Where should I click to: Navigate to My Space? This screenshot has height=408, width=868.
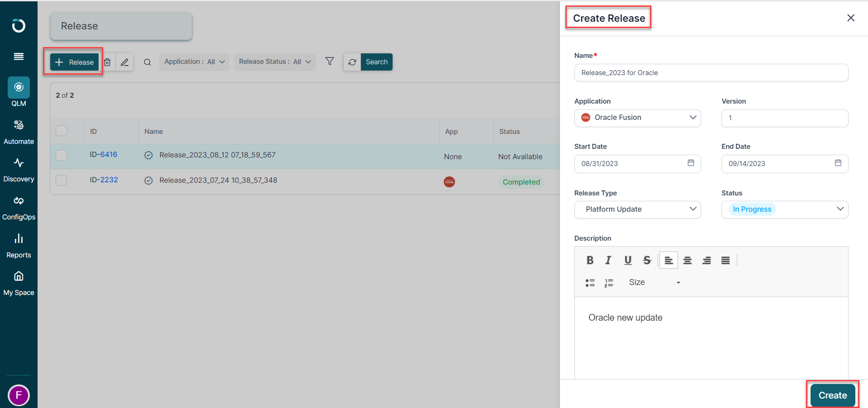click(19, 284)
